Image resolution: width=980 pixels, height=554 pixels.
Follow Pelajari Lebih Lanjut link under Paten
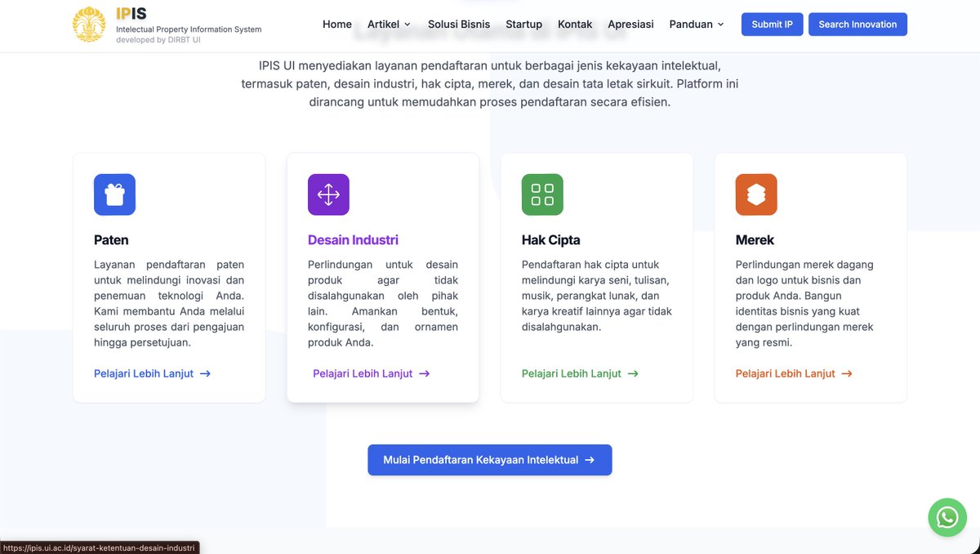[153, 373]
